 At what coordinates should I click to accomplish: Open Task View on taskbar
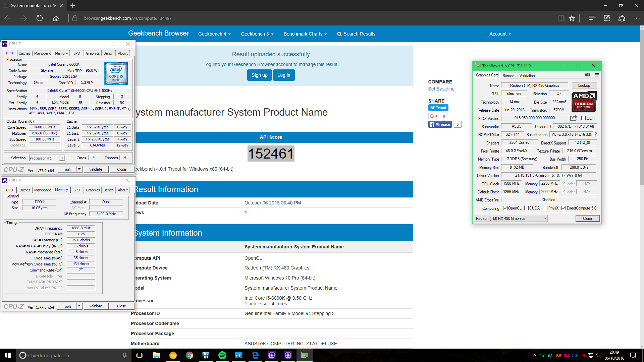point(140,355)
